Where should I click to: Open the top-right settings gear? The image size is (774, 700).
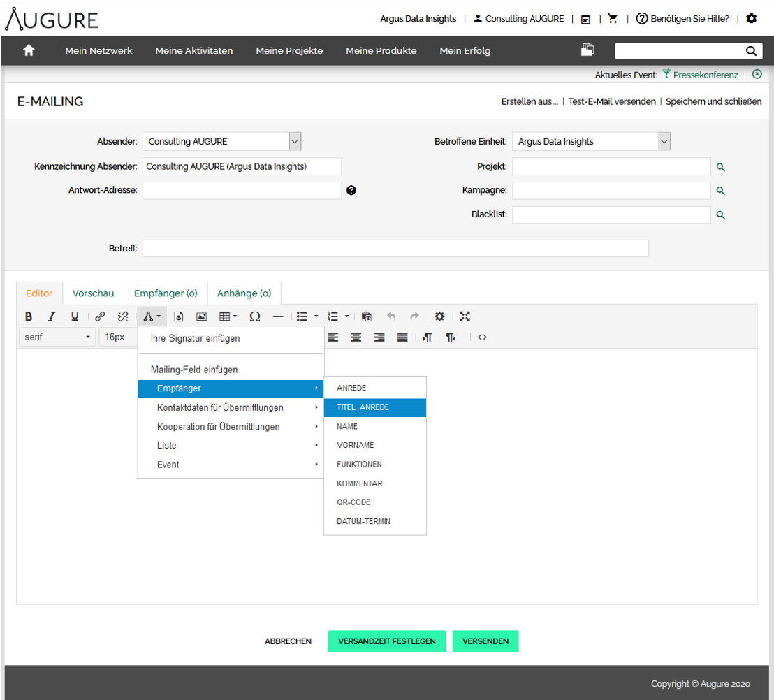751,18
